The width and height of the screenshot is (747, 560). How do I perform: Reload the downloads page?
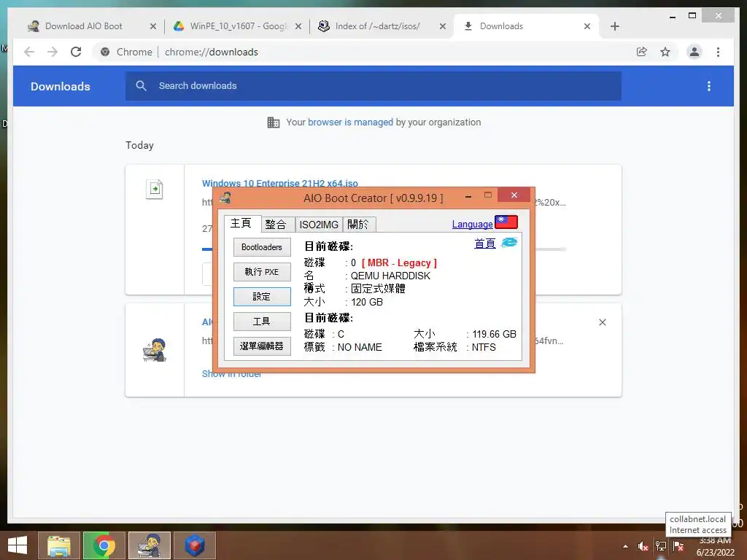coord(76,52)
